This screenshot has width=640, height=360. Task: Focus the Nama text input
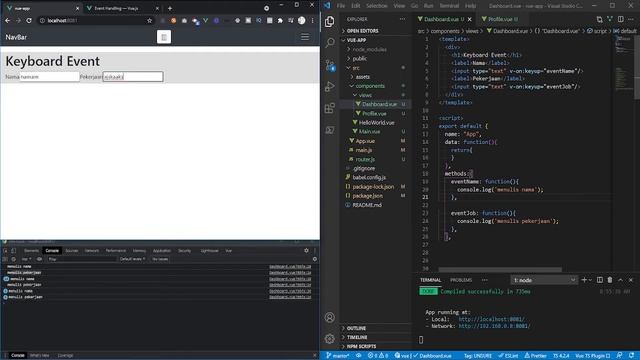click(x=49, y=77)
